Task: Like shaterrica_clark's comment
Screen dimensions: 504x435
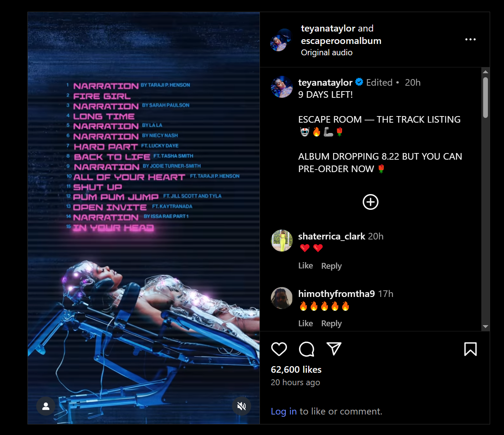Action: 306,266
